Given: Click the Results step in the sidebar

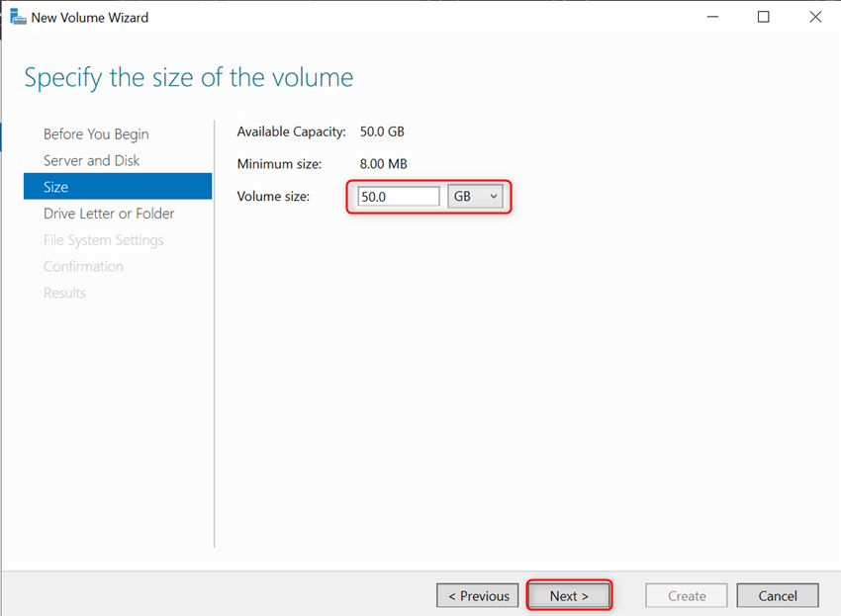Looking at the screenshot, I should click(64, 293).
